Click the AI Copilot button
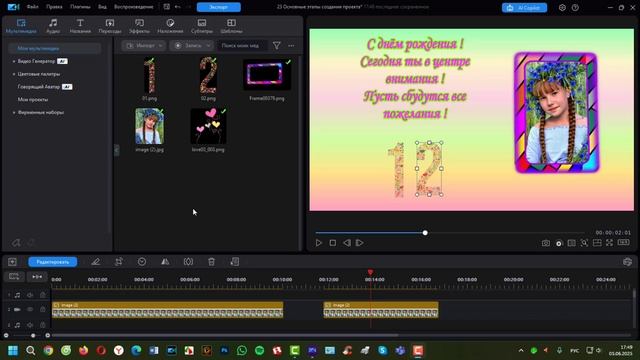Screen dimensions: 640x360 (524, 7)
